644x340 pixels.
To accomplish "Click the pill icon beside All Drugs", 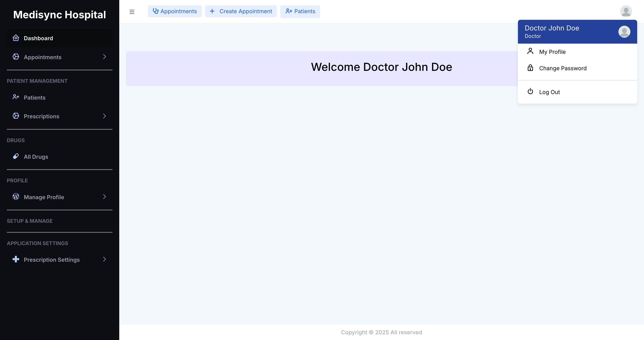I will tap(16, 156).
